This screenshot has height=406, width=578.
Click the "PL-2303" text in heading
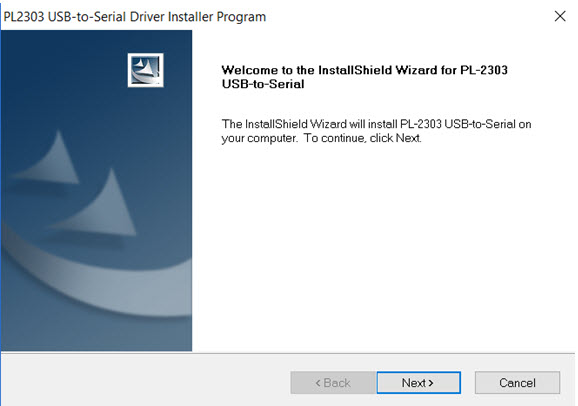point(484,70)
